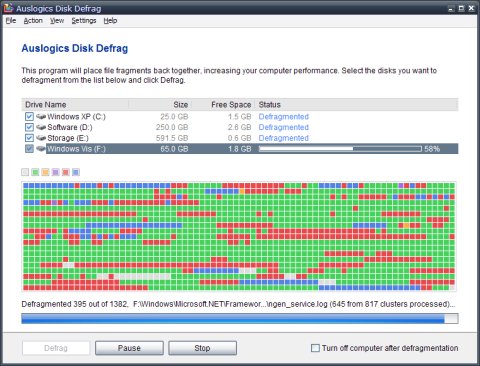Viewport: 480px width, 366px height.
Task: Close the Disk Defrag window
Action: tap(471, 8)
